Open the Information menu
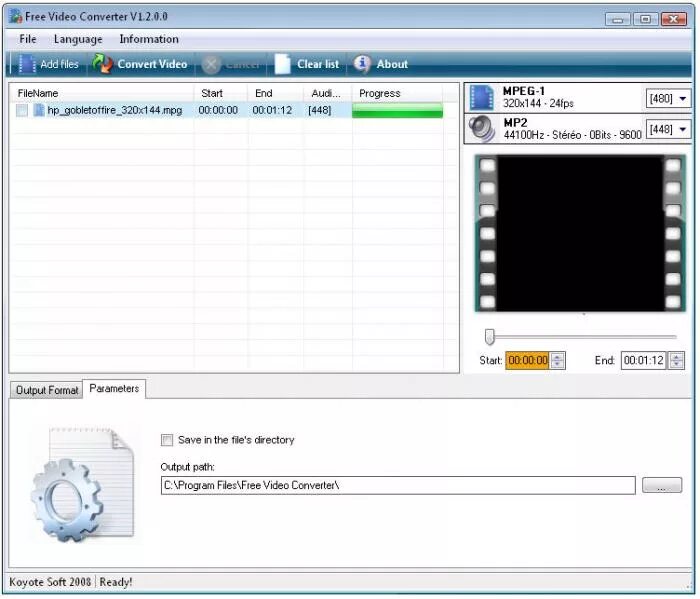This screenshot has height=599, width=700. coord(149,39)
